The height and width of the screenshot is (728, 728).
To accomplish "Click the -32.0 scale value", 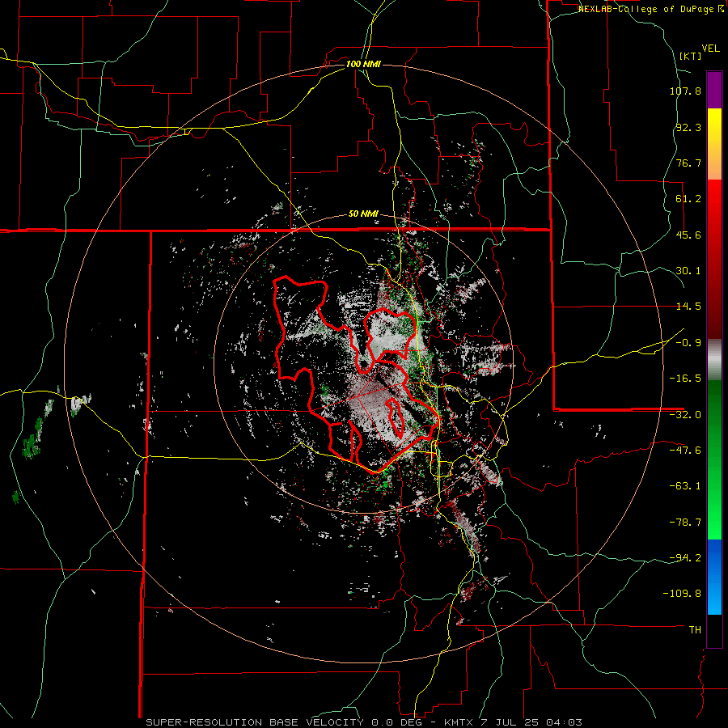I will click(x=685, y=415).
